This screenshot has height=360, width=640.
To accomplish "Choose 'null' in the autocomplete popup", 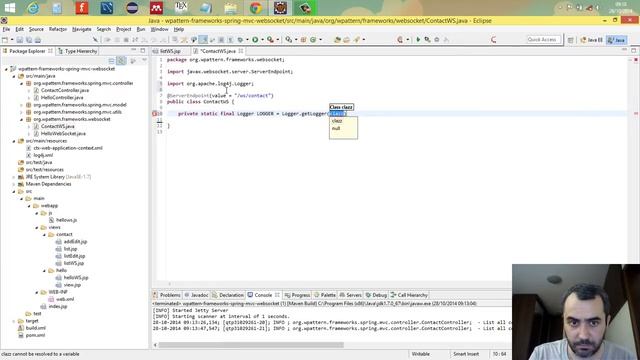I will pos(336,128).
